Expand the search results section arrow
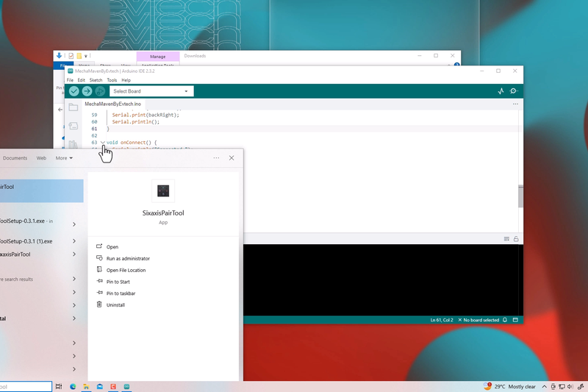 (74, 279)
